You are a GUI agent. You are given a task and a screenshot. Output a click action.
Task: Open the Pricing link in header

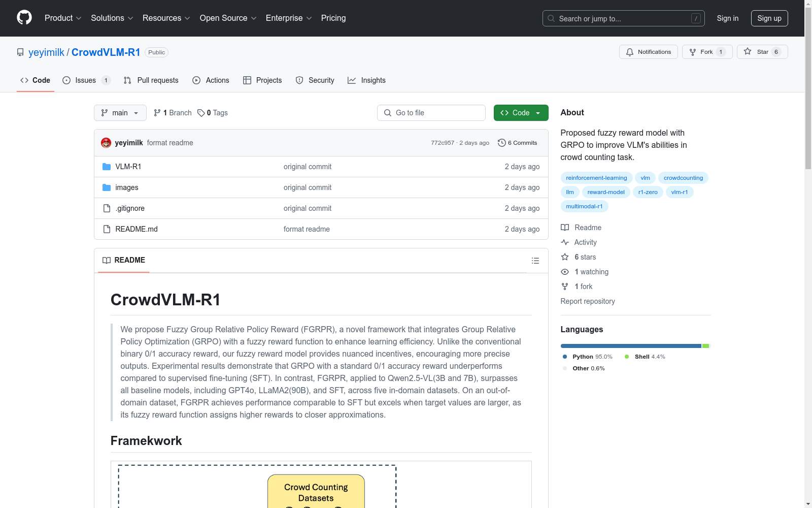pyautogui.click(x=333, y=18)
